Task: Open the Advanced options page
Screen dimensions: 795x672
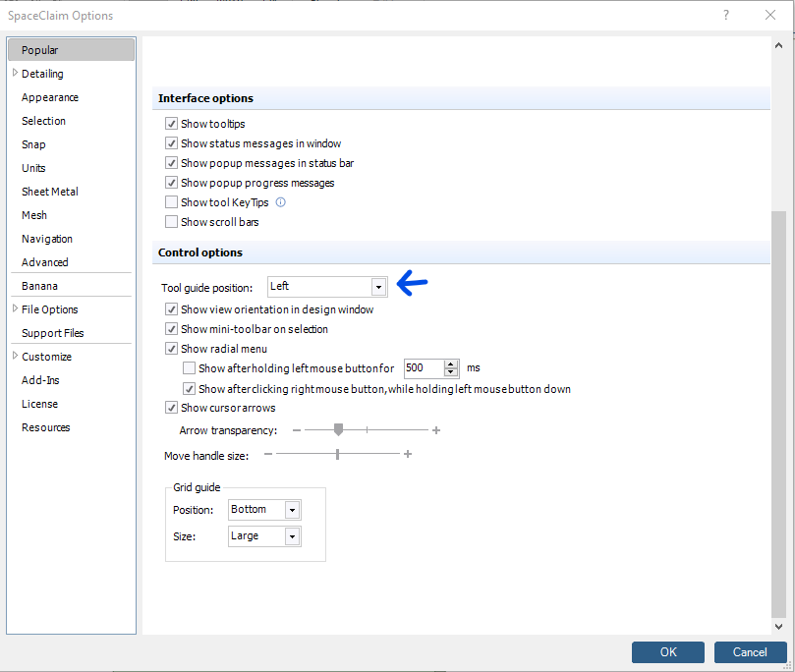Action: pos(44,262)
